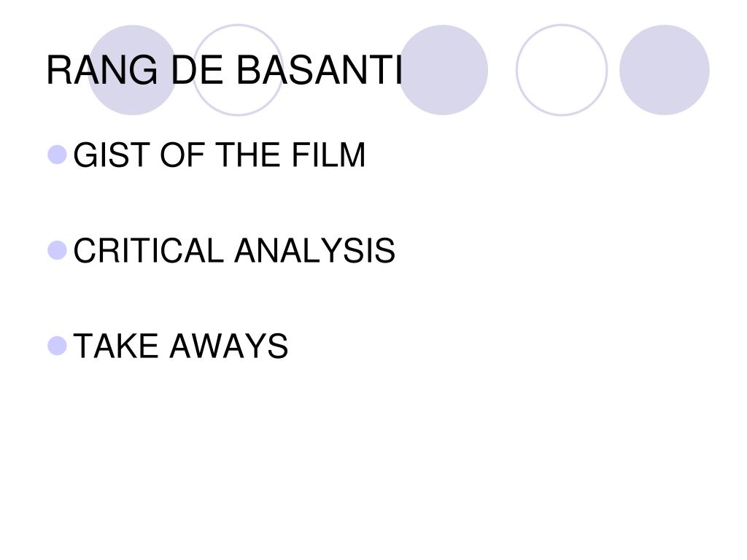Viewport: 747px width, 560px height.
Task: Select the empty outlined circle between filled circles
Action: [x=562, y=70]
